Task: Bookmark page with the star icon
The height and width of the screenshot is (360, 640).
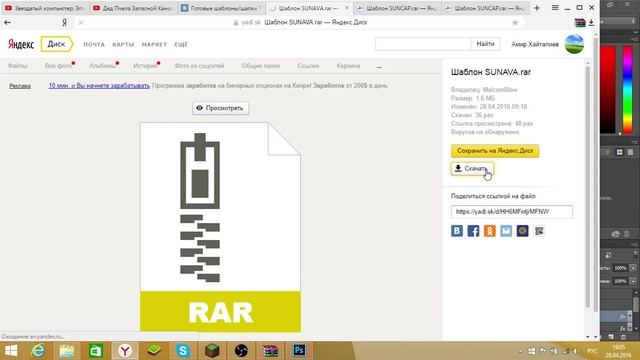Action: (515, 22)
